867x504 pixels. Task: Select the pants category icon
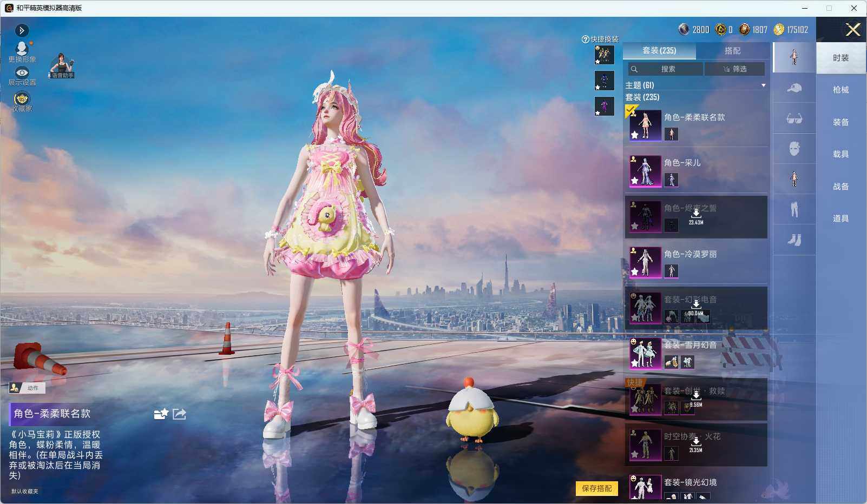coord(794,209)
